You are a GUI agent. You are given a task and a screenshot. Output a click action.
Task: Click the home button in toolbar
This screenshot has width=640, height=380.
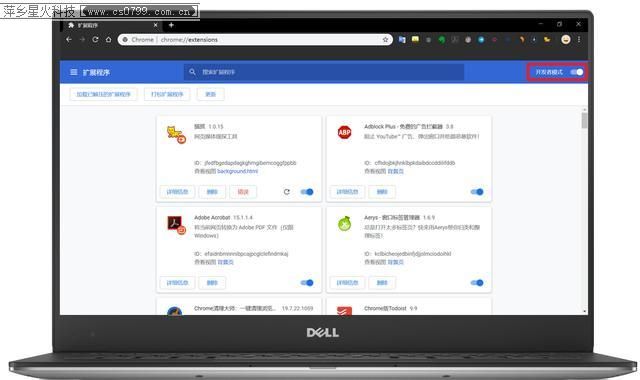(108, 40)
